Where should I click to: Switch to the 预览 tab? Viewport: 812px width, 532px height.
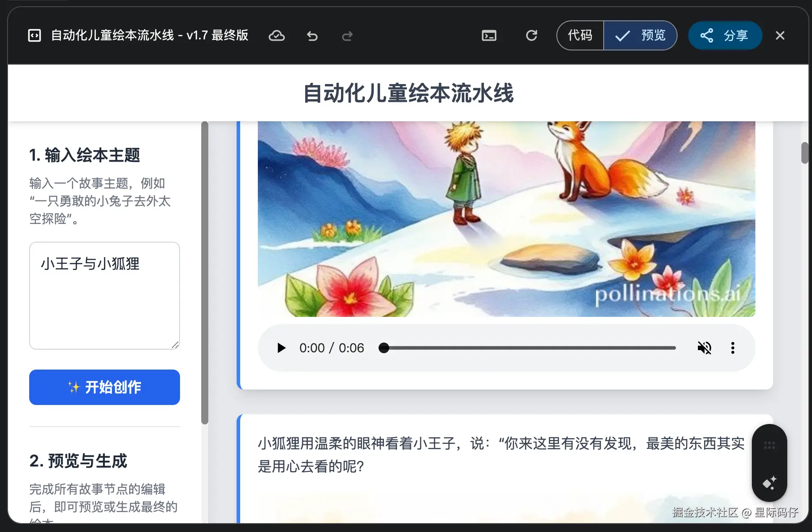coord(640,35)
